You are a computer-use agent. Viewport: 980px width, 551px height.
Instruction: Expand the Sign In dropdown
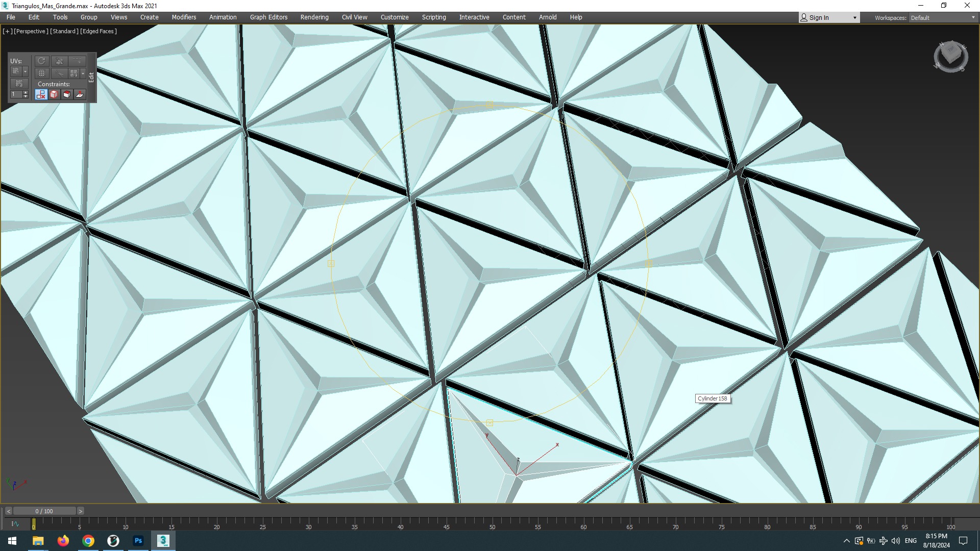[x=854, y=17]
